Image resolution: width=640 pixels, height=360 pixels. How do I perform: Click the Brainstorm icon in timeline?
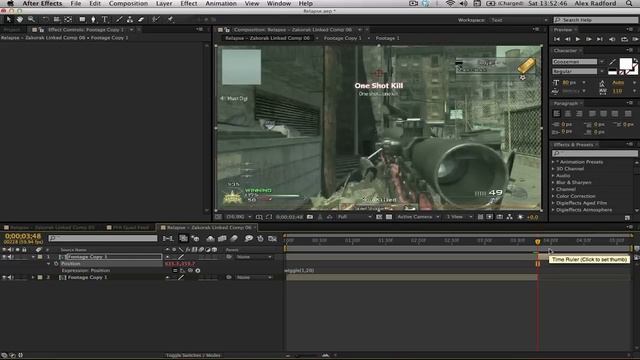[x=249, y=238]
